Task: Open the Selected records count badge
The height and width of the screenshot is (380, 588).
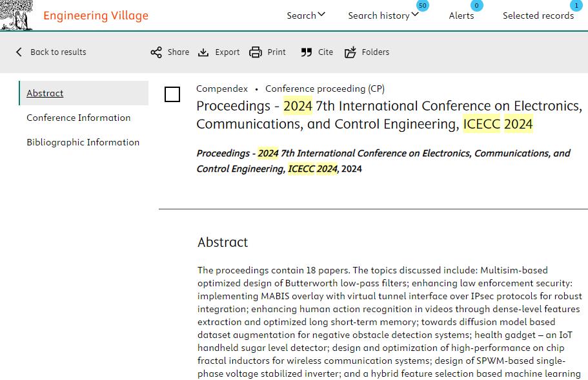Action: coord(576,6)
